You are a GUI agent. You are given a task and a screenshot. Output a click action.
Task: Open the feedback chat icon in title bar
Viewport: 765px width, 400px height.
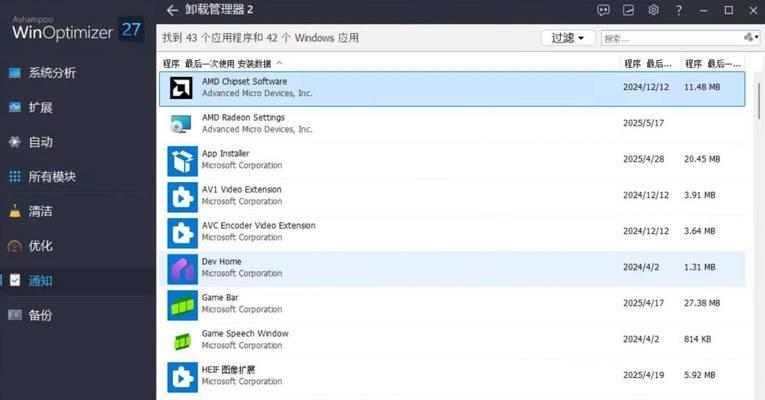click(x=603, y=10)
